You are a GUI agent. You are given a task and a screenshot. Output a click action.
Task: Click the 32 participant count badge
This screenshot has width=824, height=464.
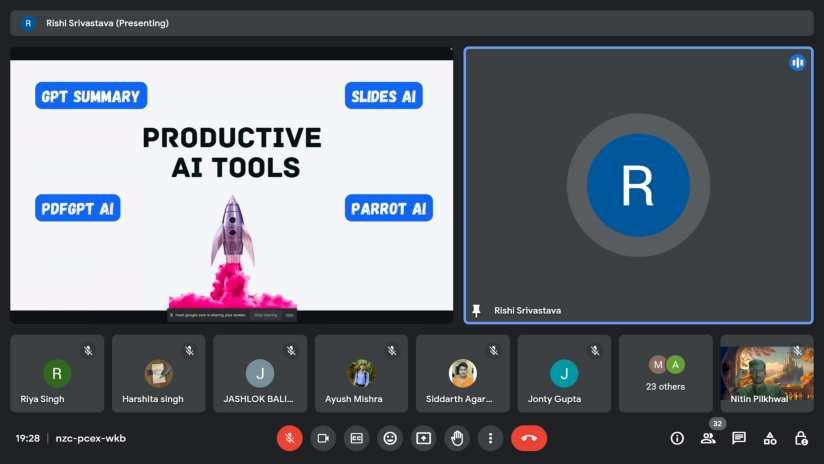click(x=717, y=424)
